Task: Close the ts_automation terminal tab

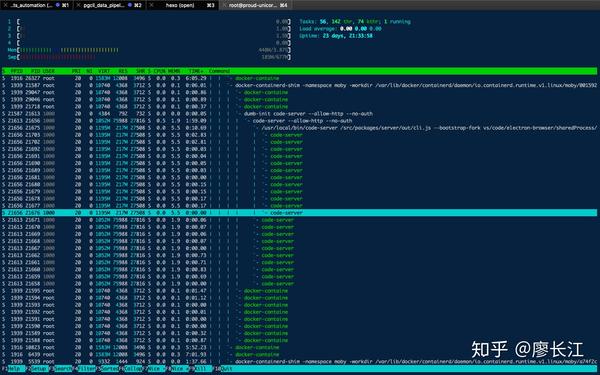Action: tap(5, 5)
